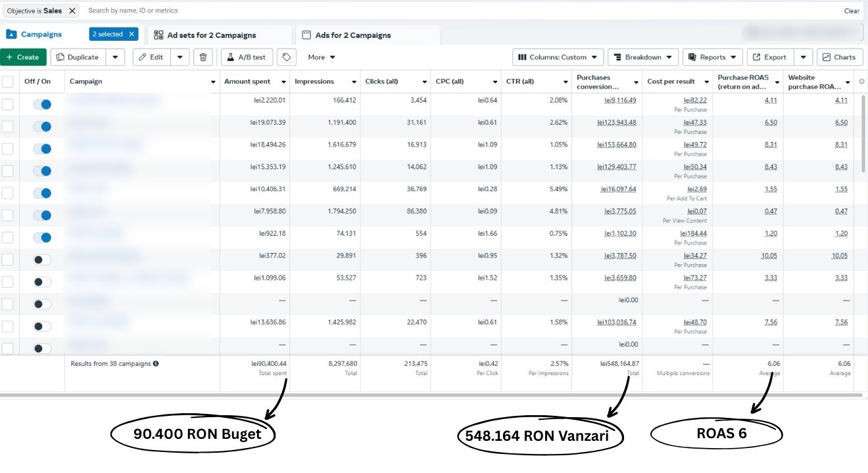The width and height of the screenshot is (868, 473).
Task: Click cost per result lei184.44
Action: 694,233
